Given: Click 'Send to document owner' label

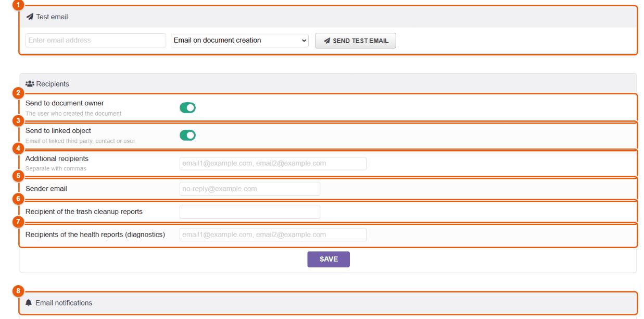Looking at the screenshot, I should [x=65, y=103].
